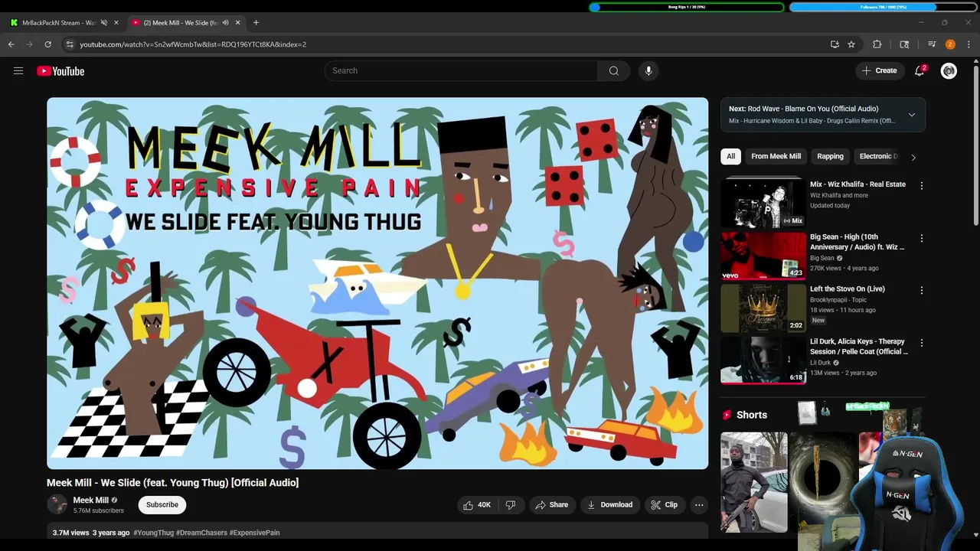980x551 pixels.
Task: Reload the page
Action: click(47, 44)
